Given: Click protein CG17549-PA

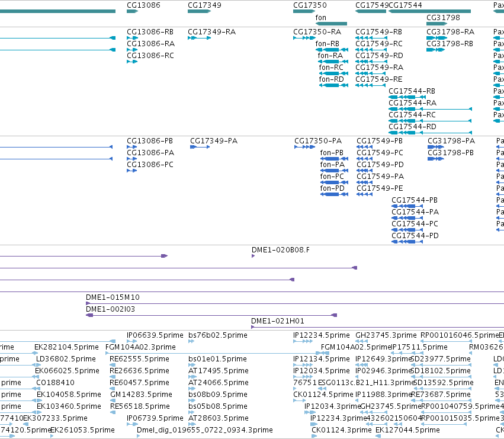Looking at the screenshot, I should click(x=380, y=177).
